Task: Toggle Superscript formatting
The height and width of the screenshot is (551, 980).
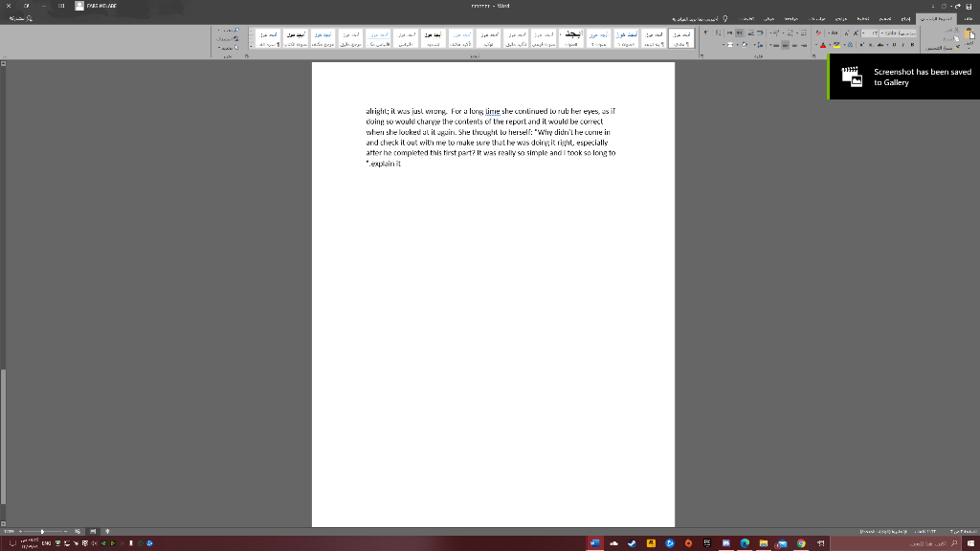Action: (x=862, y=45)
